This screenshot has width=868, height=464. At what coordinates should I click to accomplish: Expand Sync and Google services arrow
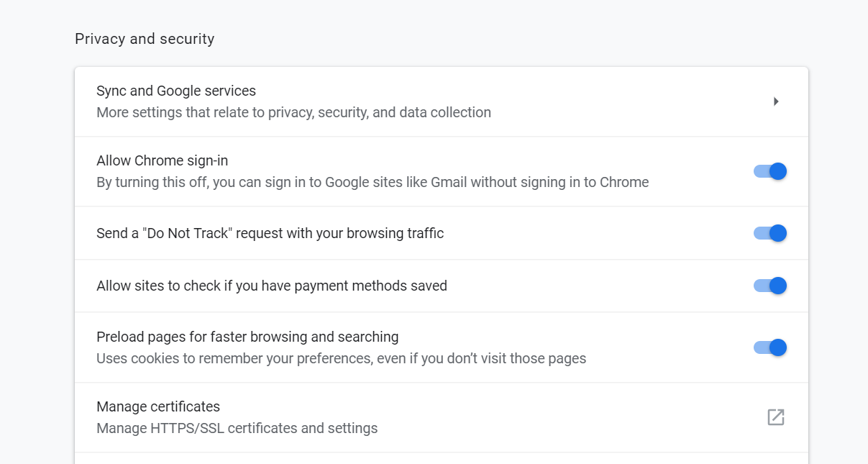coord(776,101)
